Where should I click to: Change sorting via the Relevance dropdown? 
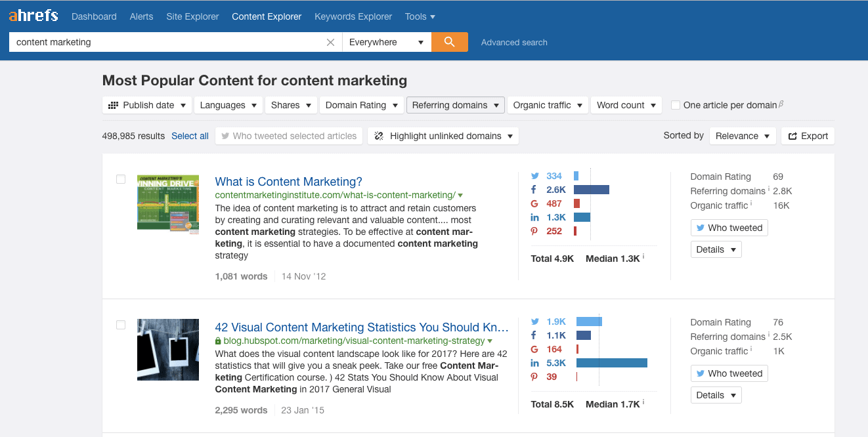[743, 136]
